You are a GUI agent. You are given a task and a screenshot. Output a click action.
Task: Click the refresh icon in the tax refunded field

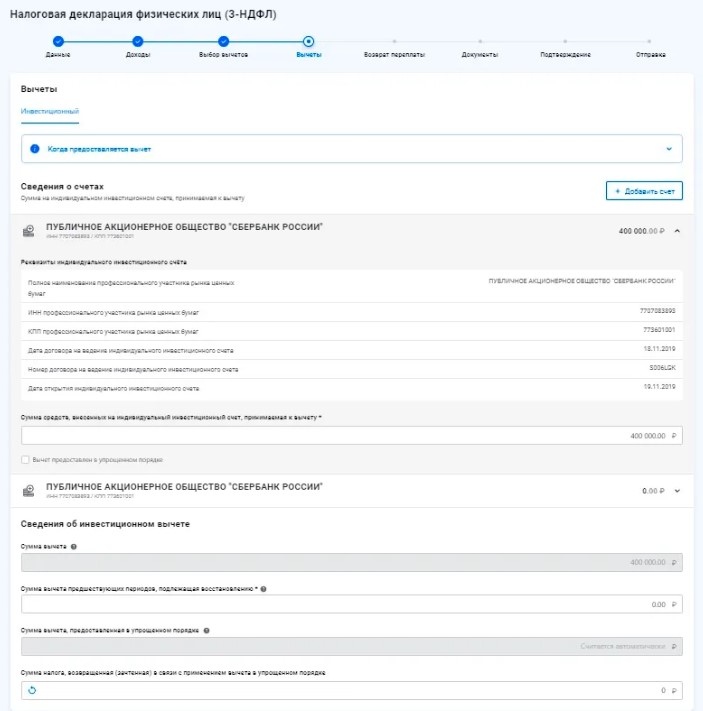pos(32,690)
